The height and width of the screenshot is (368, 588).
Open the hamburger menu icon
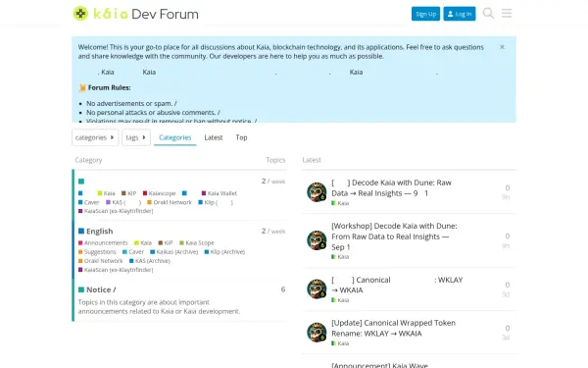(x=507, y=14)
